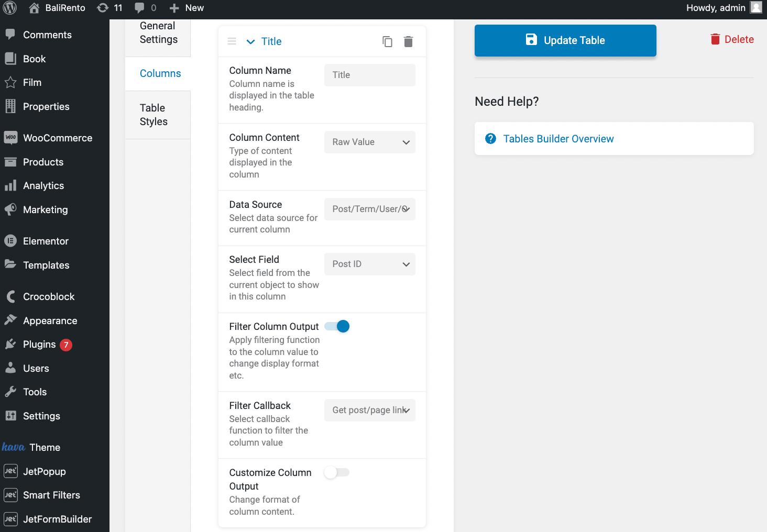767x532 pixels.
Task: Click the Comments sidebar icon
Action: tap(10, 35)
